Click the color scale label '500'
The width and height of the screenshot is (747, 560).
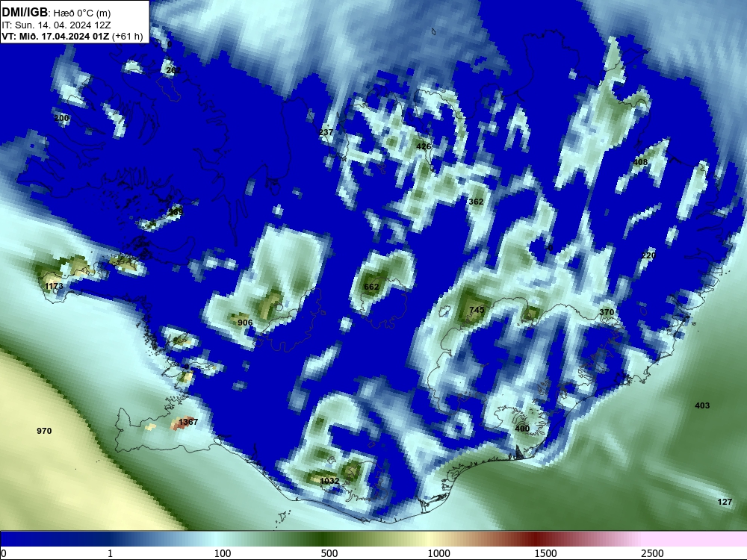(x=329, y=553)
